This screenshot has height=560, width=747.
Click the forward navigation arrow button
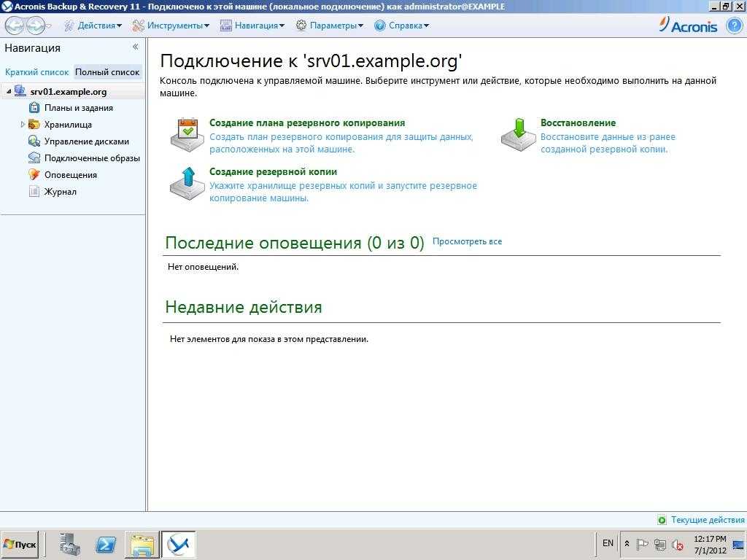pyautogui.click(x=34, y=26)
